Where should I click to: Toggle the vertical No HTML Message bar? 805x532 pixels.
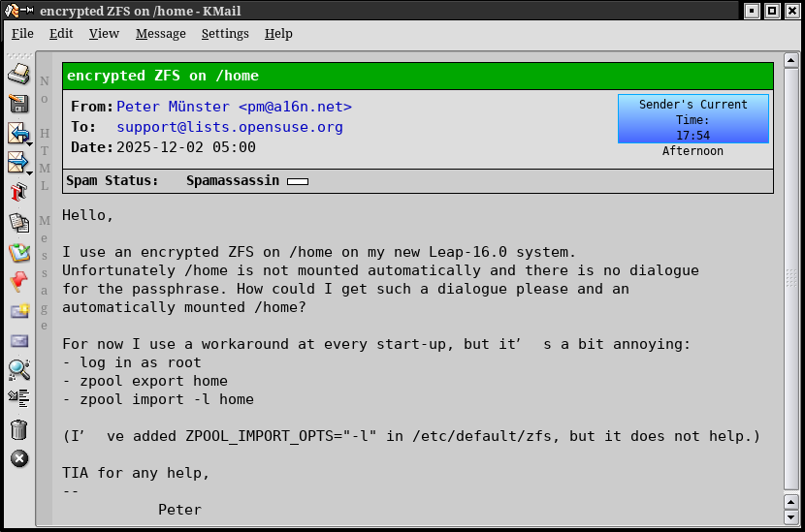click(45, 289)
